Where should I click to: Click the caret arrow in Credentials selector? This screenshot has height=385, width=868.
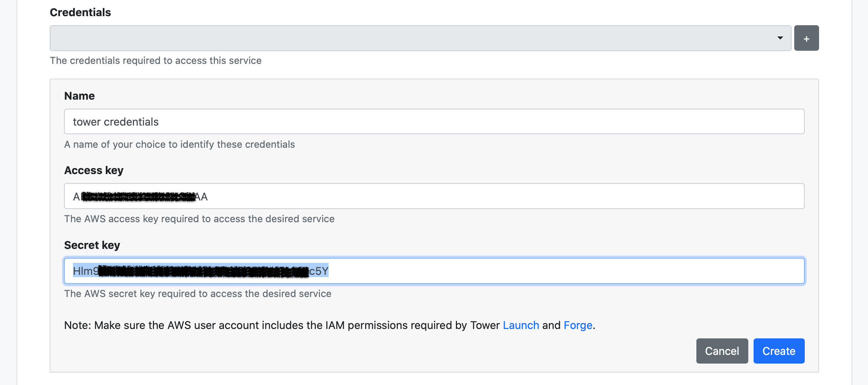click(780, 38)
